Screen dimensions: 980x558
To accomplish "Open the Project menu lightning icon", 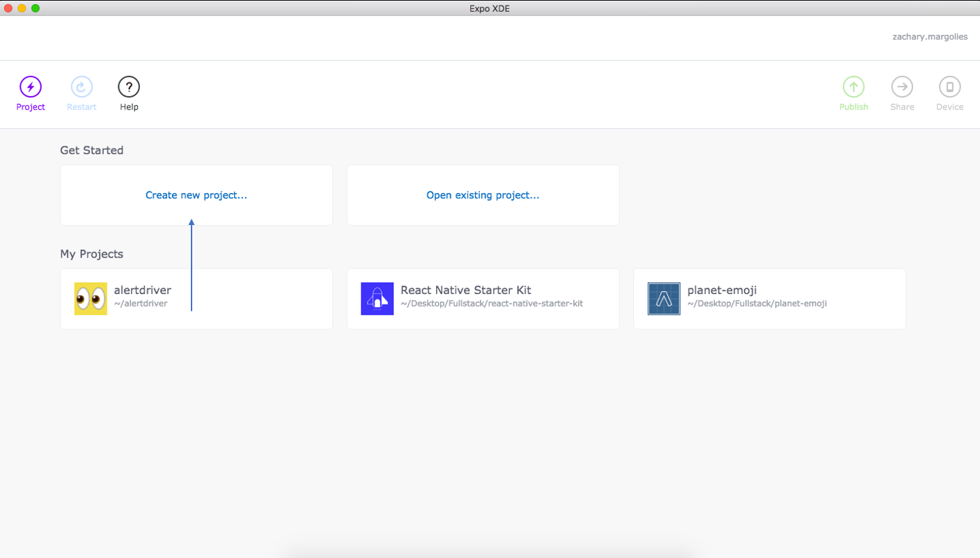I will coord(31,87).
